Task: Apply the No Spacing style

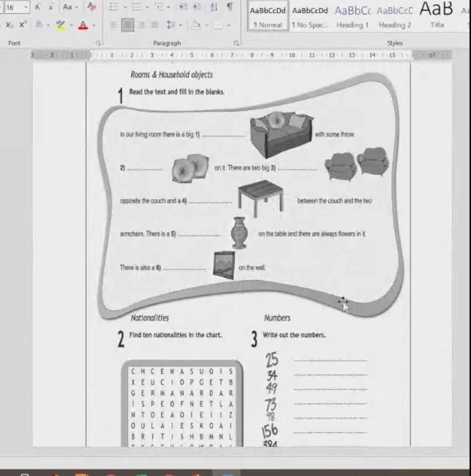Action: click(x=310, y=17)
